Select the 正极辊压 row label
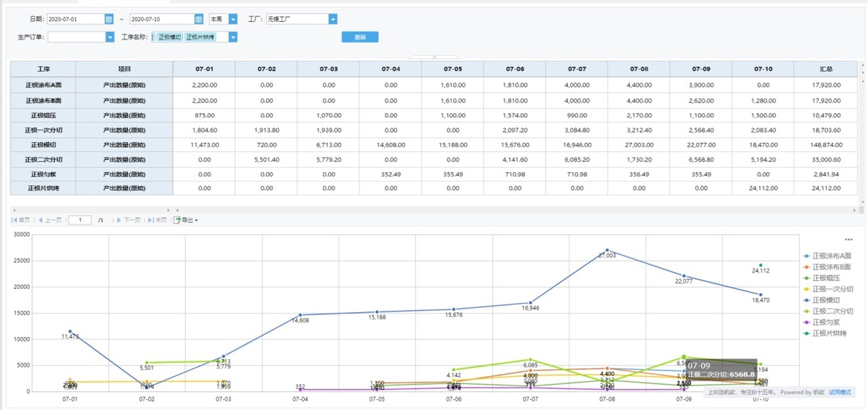868x410 pixels. point(43,115)
